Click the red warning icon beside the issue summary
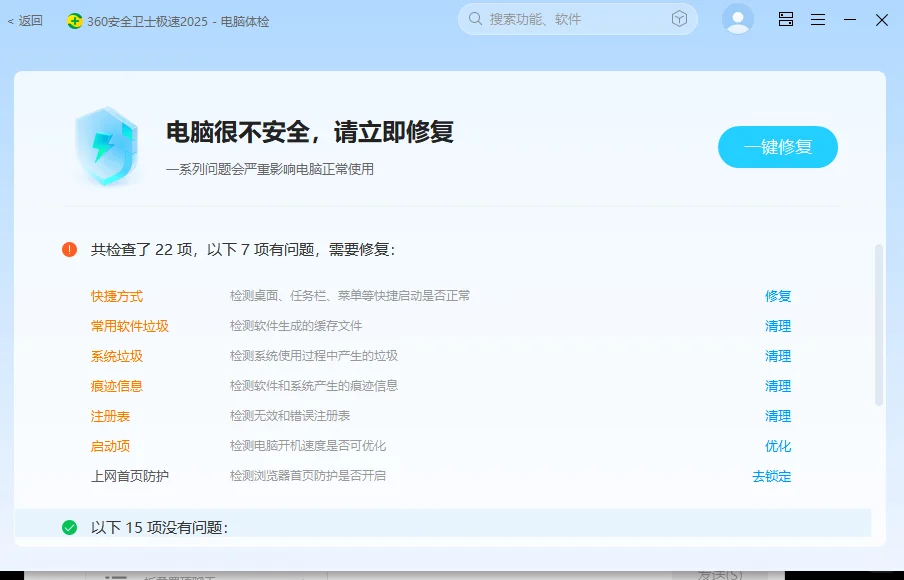 (x=68, y=249)
